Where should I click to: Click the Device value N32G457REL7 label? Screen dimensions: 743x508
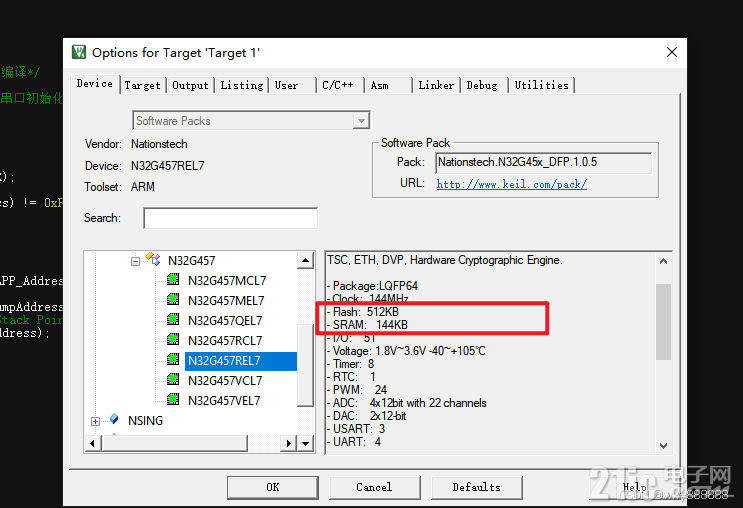click(168, 165)
